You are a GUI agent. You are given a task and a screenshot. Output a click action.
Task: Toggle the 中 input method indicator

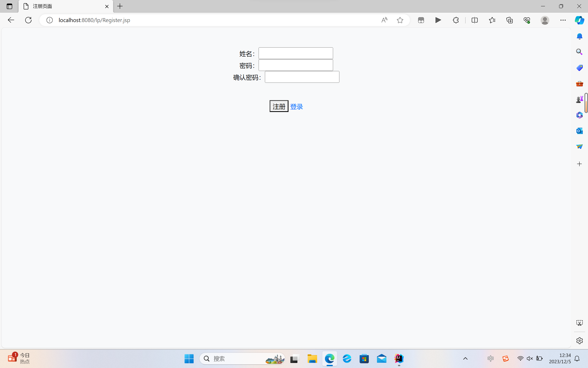tap(490, 359)
